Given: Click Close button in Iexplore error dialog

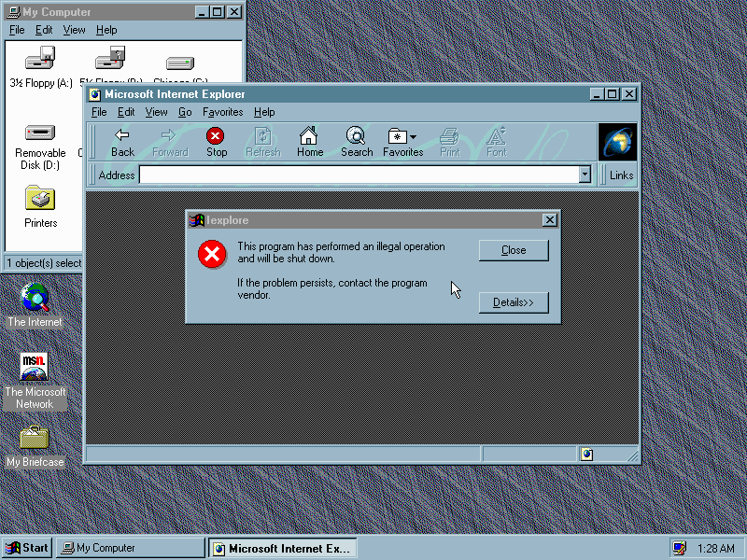Looking at the screenshot, I should [514, 250].
